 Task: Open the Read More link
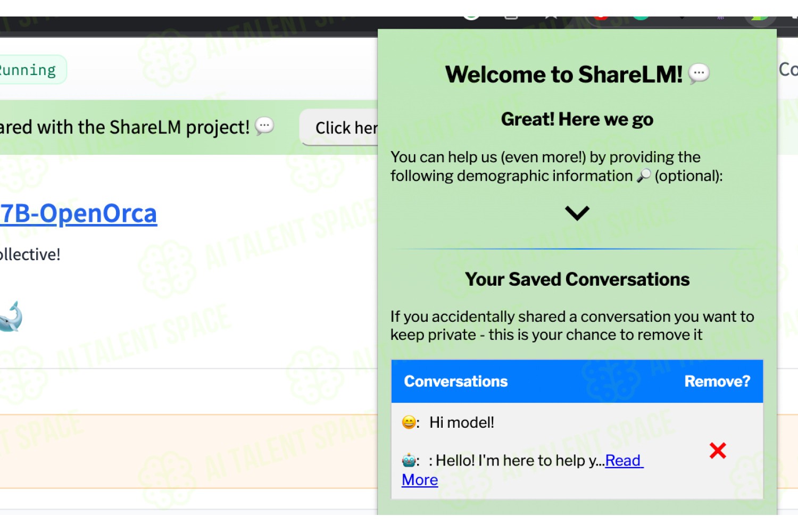[522, 470]
